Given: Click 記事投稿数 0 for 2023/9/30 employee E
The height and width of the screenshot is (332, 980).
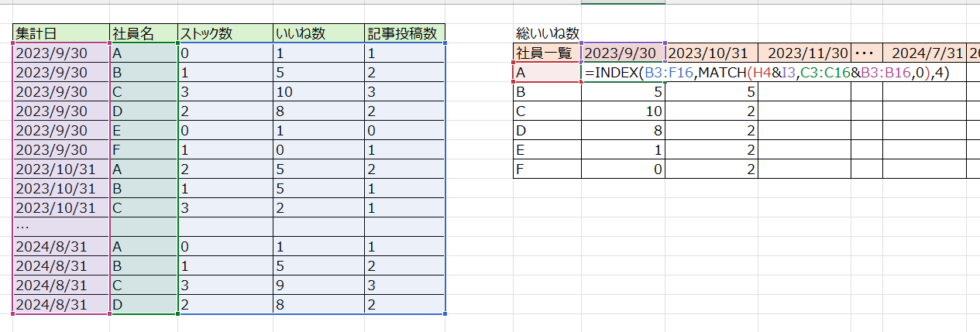Looking at the screenshot, I should (405, 131).
